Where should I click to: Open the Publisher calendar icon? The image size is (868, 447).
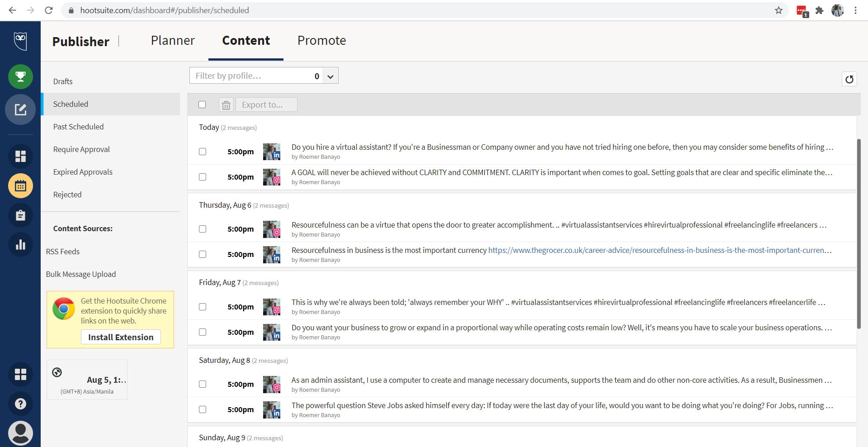(x=20, y=186)
